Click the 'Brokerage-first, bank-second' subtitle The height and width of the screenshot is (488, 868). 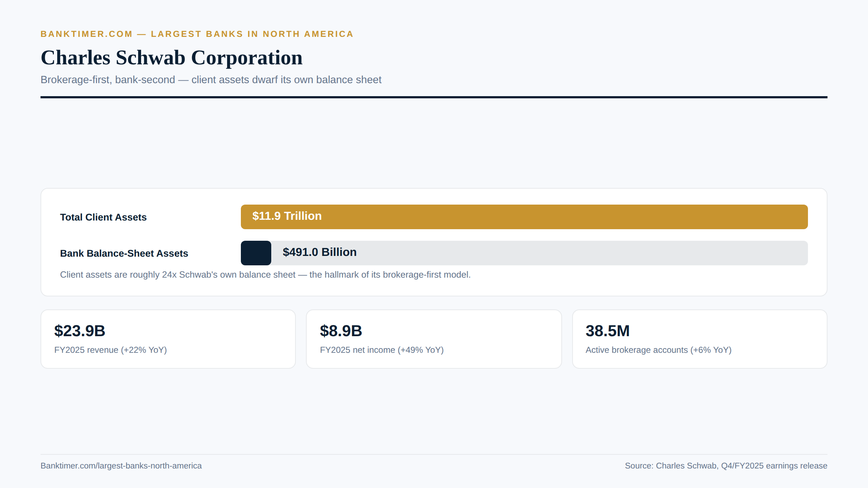(211, 80)
